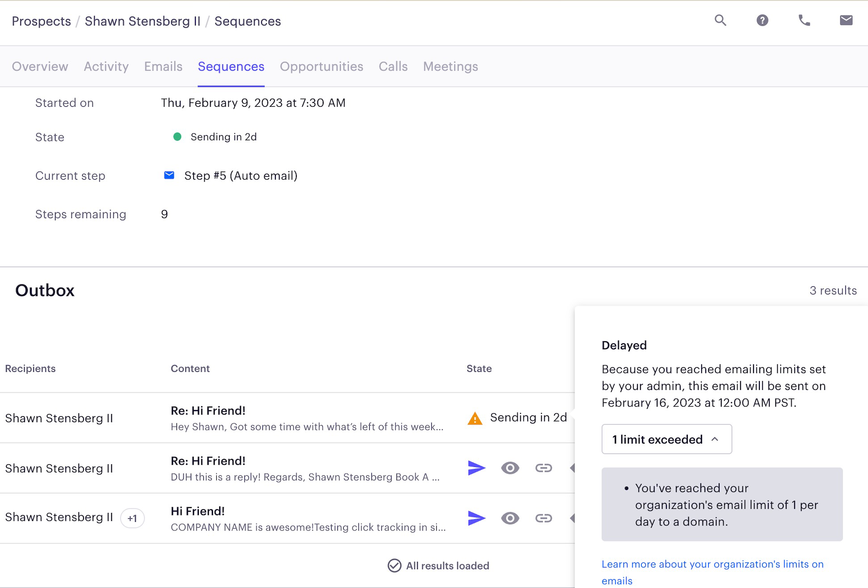Image resolution: width=868 pixels, height=588 pixels.
Task: Select the Shawn Stensberg II breadcrumb
Action: [143, 21]
